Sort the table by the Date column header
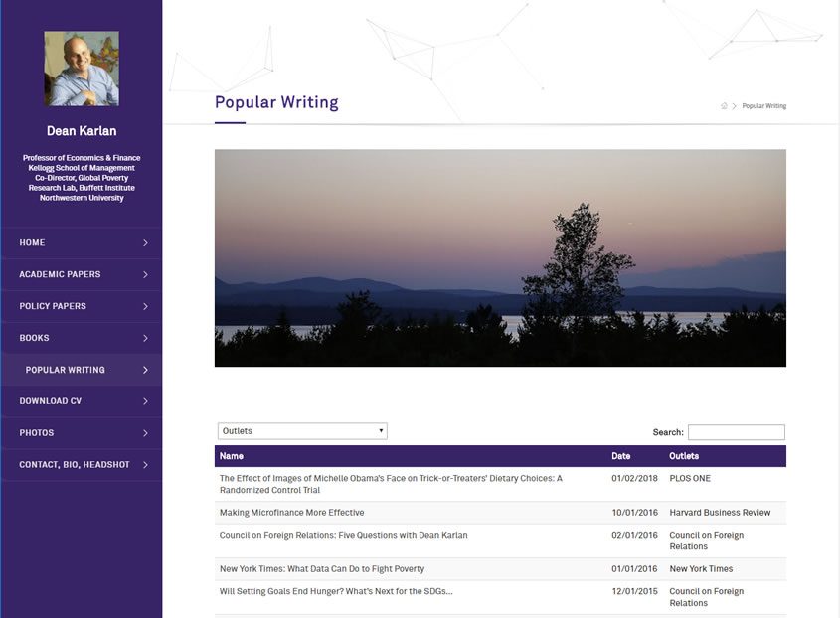This screenshot has height=618, width=840. 620,456
